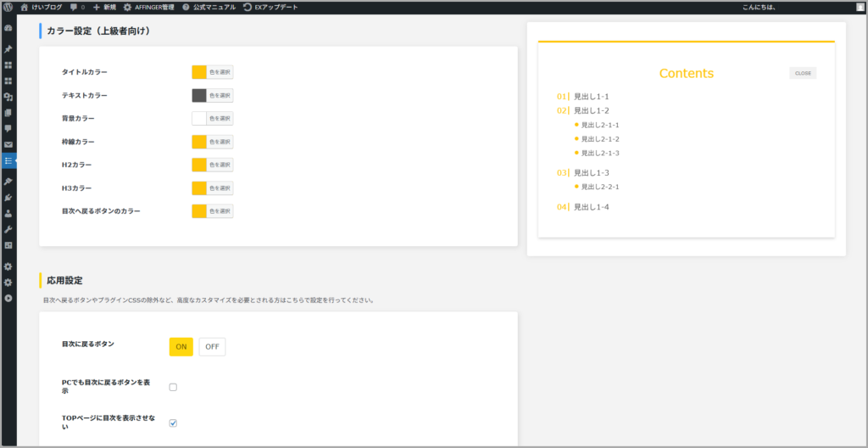This screenshot has height=448, width=868.
Task: Click CLOSE button in Contents preview
Action: coord(802,73)
